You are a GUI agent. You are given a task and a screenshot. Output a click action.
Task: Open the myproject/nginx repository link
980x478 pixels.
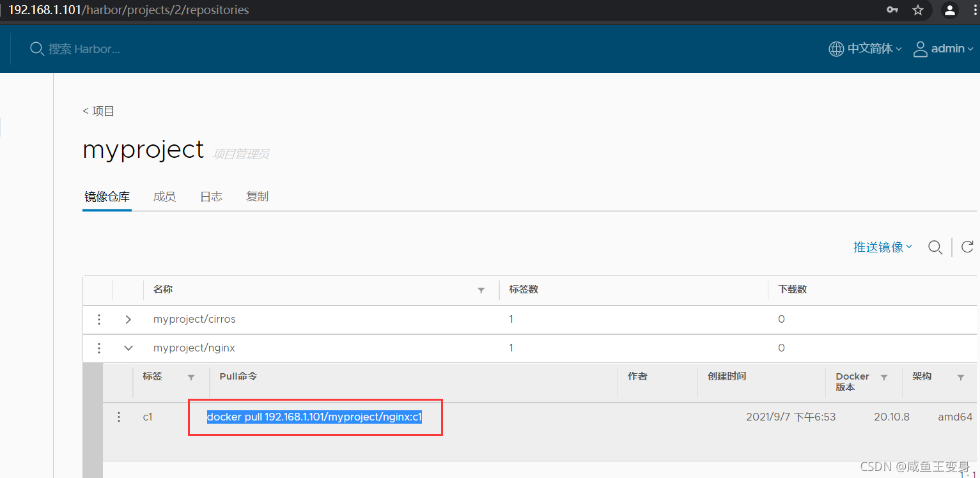[194, 348]
